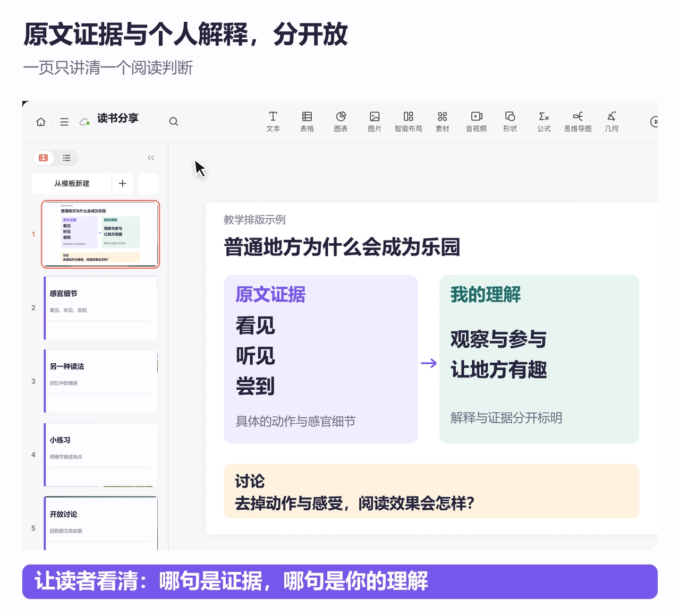Select the 我的理解 heading in the green card

pyautogui.click(x=486, y=294)
